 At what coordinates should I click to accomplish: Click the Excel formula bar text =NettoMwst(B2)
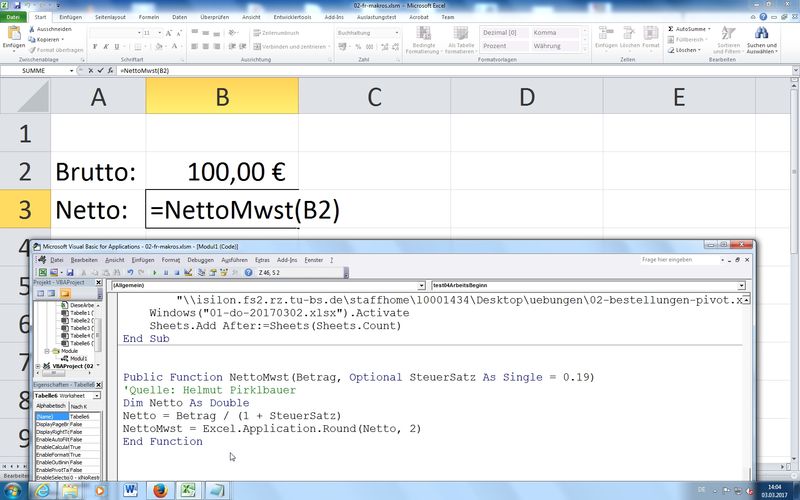coord(144,71)
